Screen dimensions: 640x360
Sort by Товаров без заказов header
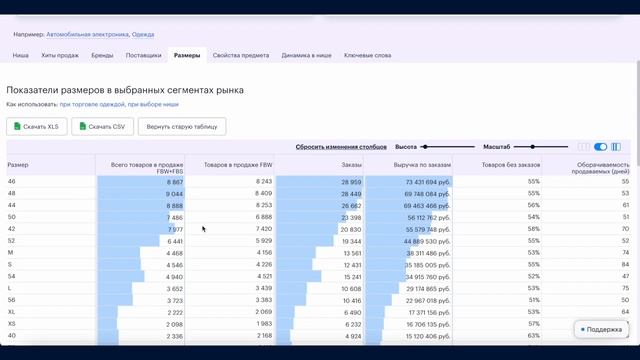[x=511, y=165]
